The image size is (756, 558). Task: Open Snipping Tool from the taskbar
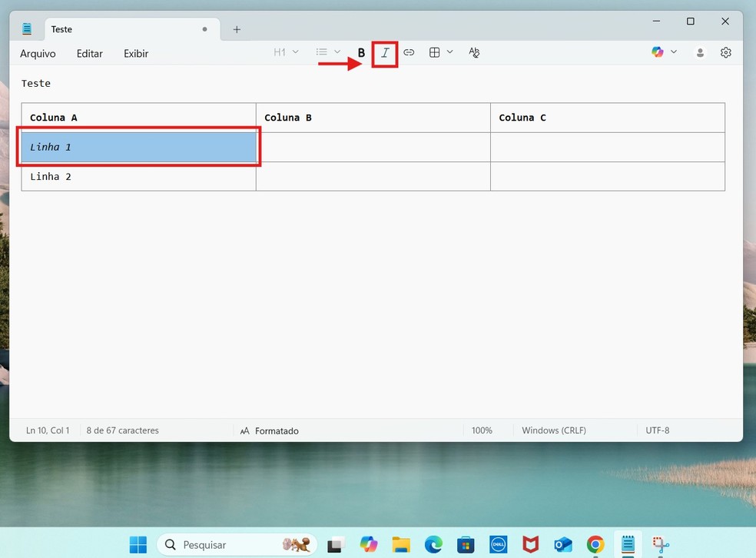pos(661,545)
